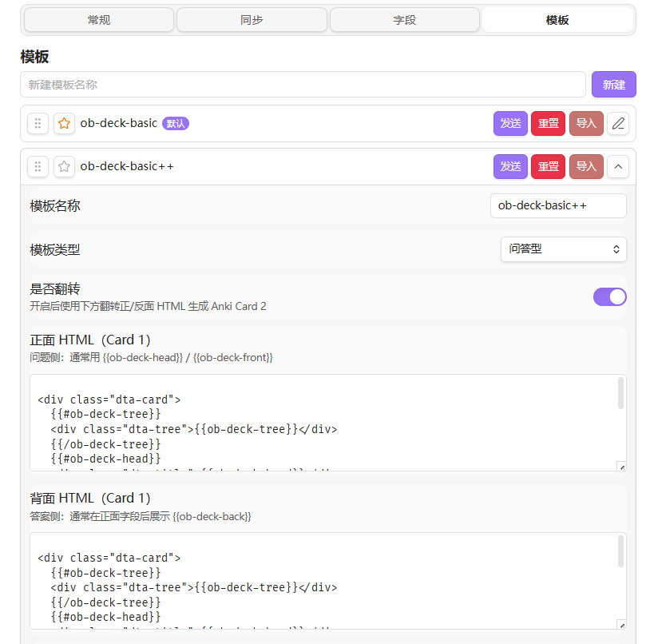Collapse ob-deck-basic++ template with chevron
This screenshot has width=650, height=644.
[618, 167]
